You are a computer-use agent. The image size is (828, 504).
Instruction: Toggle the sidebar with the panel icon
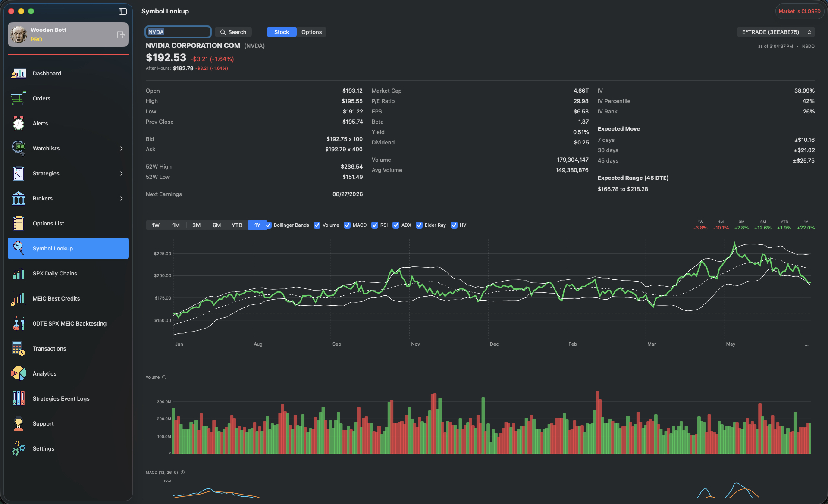(x=123, y=11)
